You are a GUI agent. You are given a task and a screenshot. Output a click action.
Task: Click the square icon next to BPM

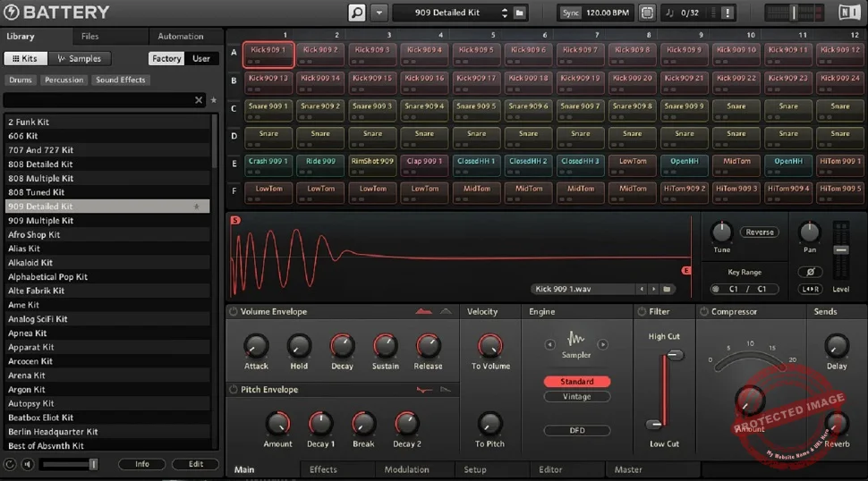point(647,13)
